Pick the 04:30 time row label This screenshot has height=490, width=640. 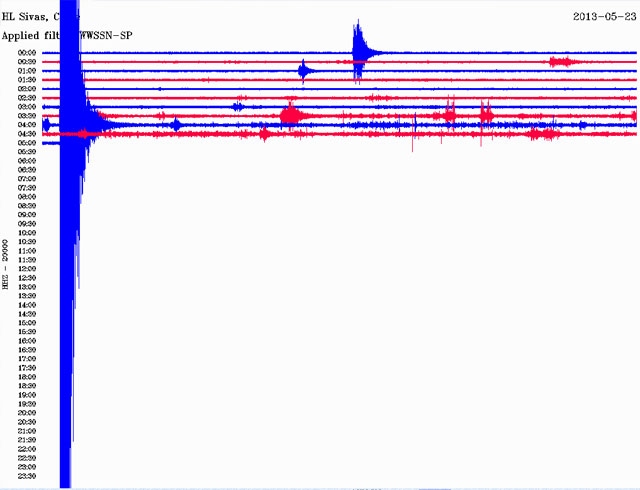[27, 134]
